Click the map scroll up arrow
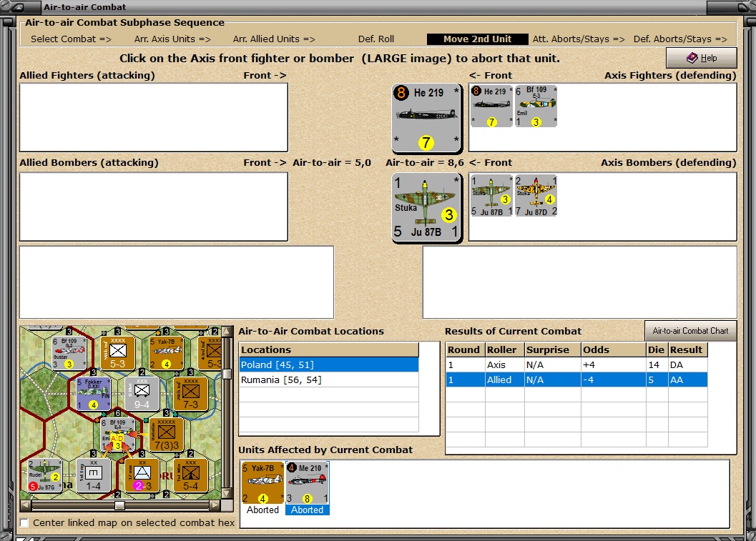 (227, 332)
